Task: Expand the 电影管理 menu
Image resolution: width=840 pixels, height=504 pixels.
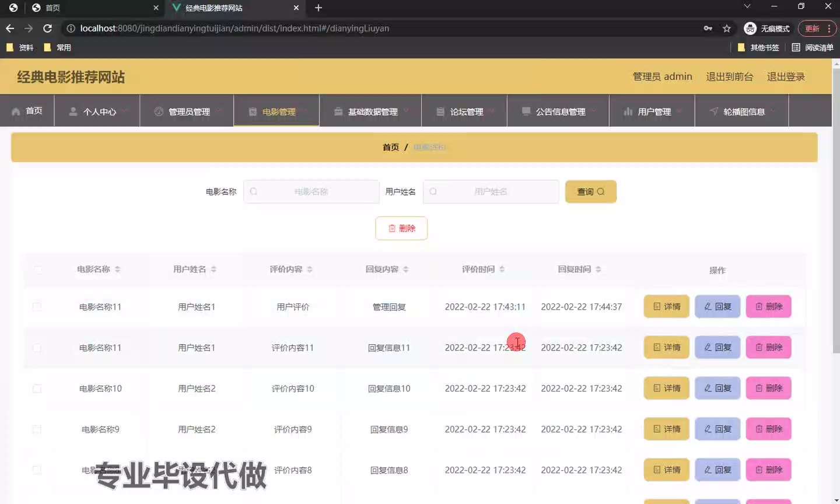Action: (276, 111)
